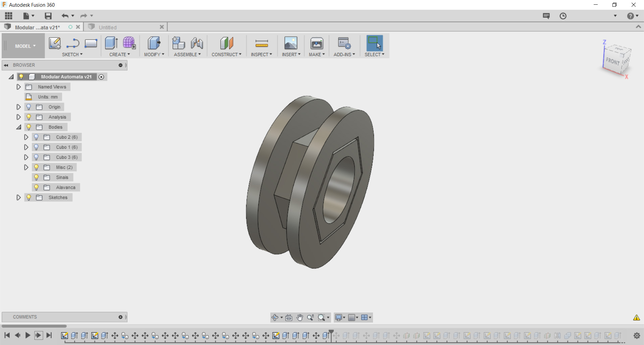This screenshot has height=345, width=644.
Task: Save the design with the Save icon
Action: (48, 16)
